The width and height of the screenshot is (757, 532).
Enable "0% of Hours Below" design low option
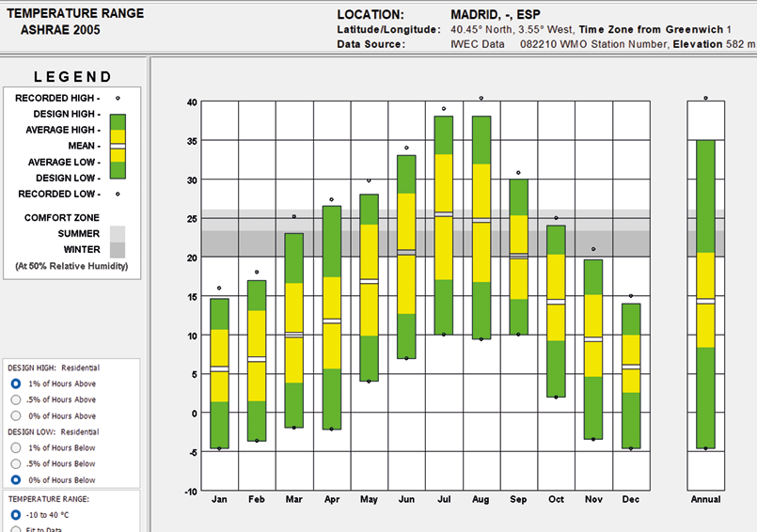pyautogui.click(x=15, y=479)
